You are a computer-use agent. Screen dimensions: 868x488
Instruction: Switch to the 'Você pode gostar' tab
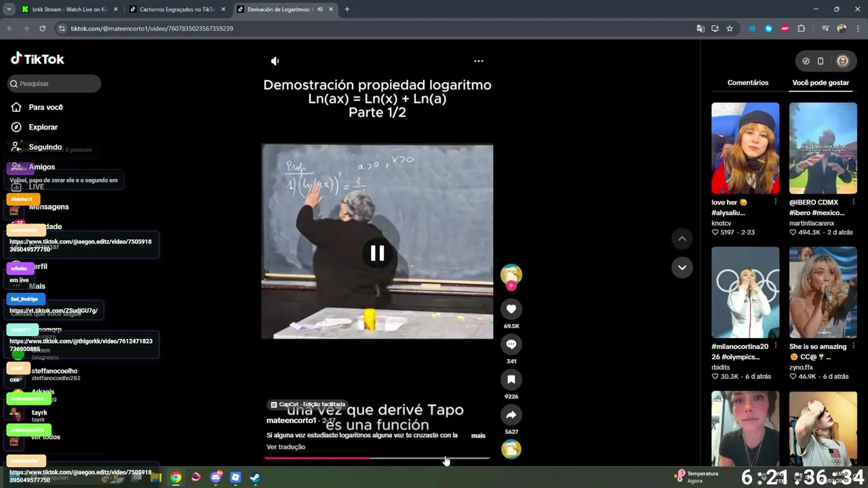[x=821, y=83]
